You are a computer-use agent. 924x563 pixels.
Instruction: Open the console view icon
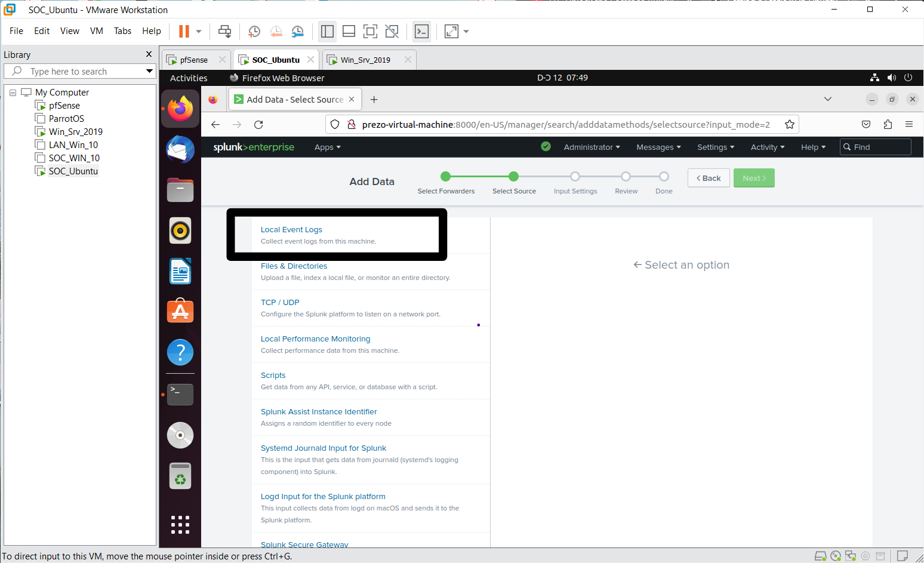pos(421,31)
